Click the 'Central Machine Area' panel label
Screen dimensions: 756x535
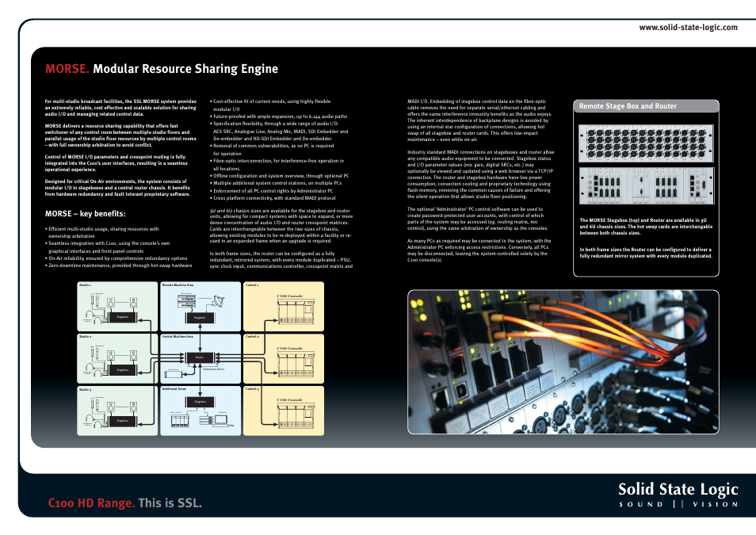178,336
